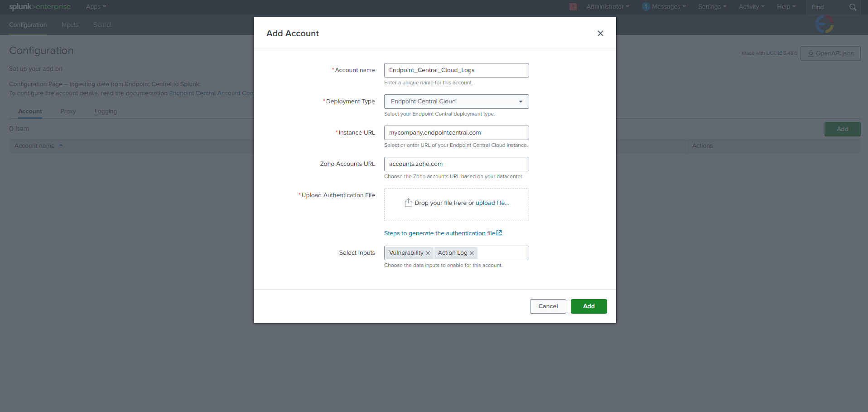Viewport: 868px width, 412px height.
Task: Focus the Zoho Accounts URL field
Action: (x=456, y=164)
